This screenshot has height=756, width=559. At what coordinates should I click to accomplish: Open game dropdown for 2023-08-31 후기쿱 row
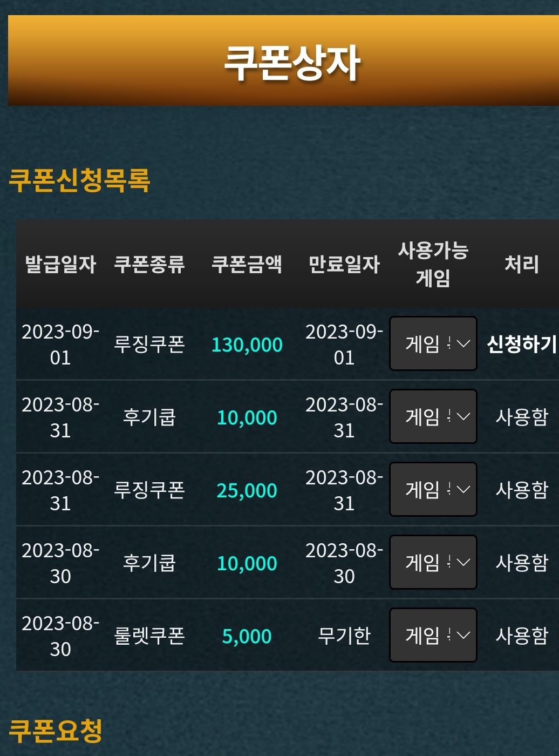click(433, 416)
